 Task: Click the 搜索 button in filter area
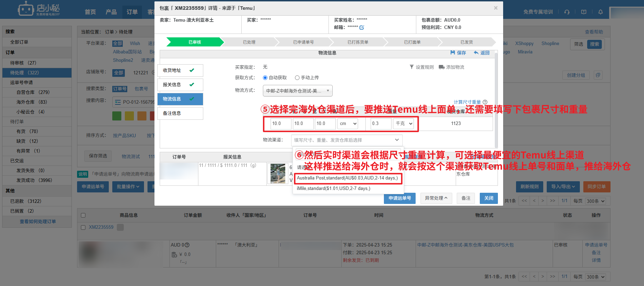click(x=594, y=44)
